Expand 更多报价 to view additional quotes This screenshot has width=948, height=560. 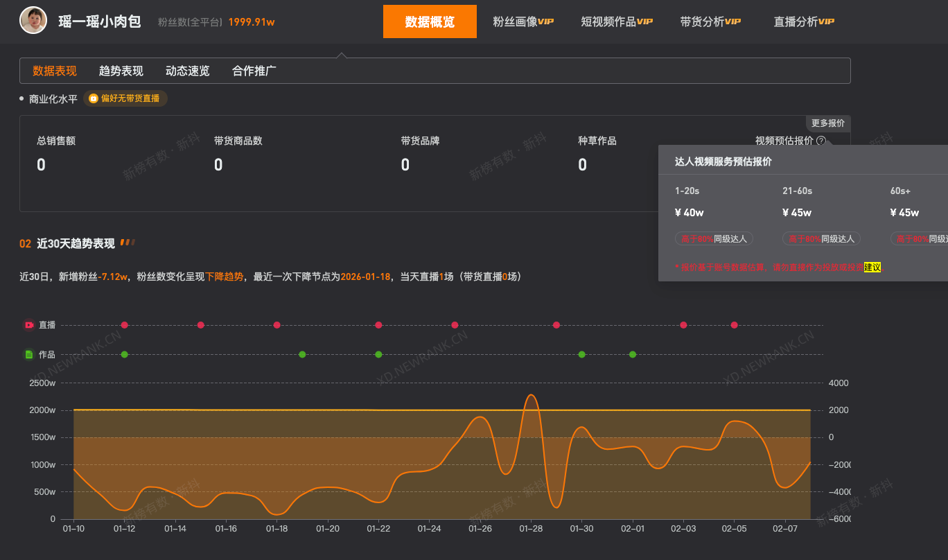(x=828, y=123)
